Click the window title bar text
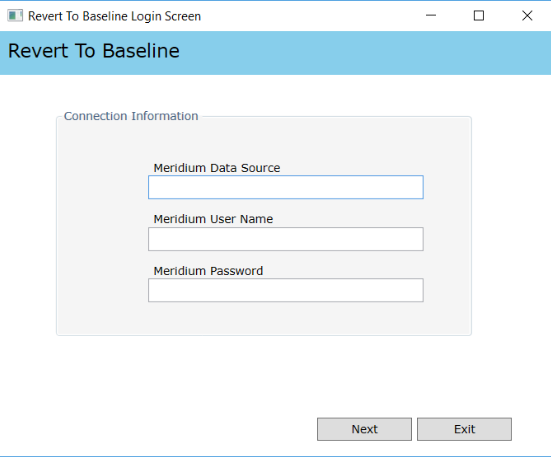This screenshot has height=457, width=551. 115,16
